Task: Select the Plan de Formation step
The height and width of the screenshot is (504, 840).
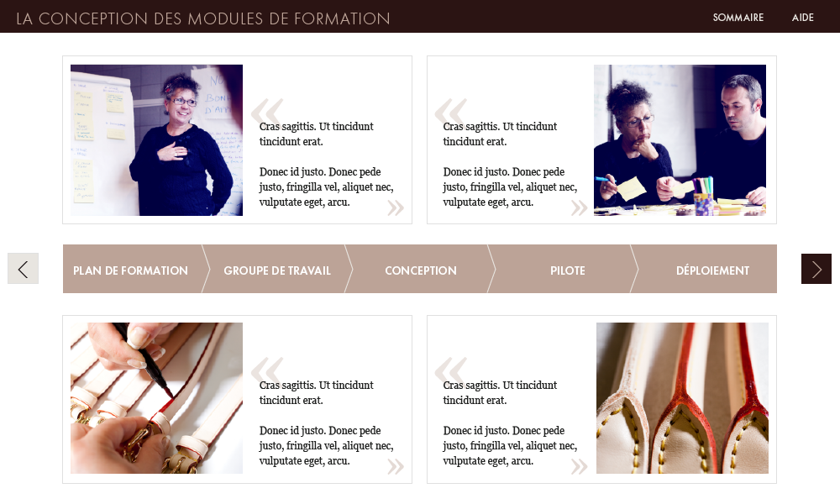Action: tap(132, 269)
